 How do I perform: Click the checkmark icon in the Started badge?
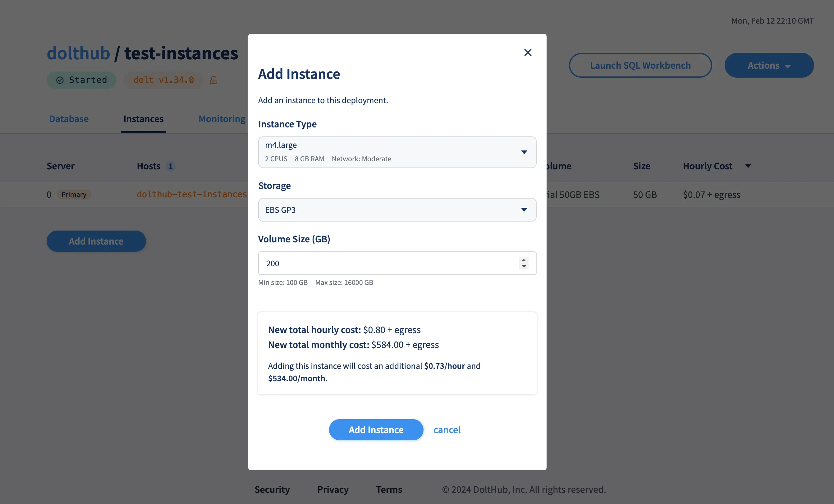click(x=60, y=80)
